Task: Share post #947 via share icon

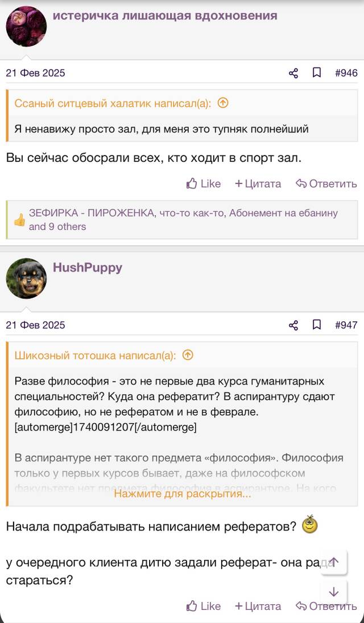Action: point(293,325)
